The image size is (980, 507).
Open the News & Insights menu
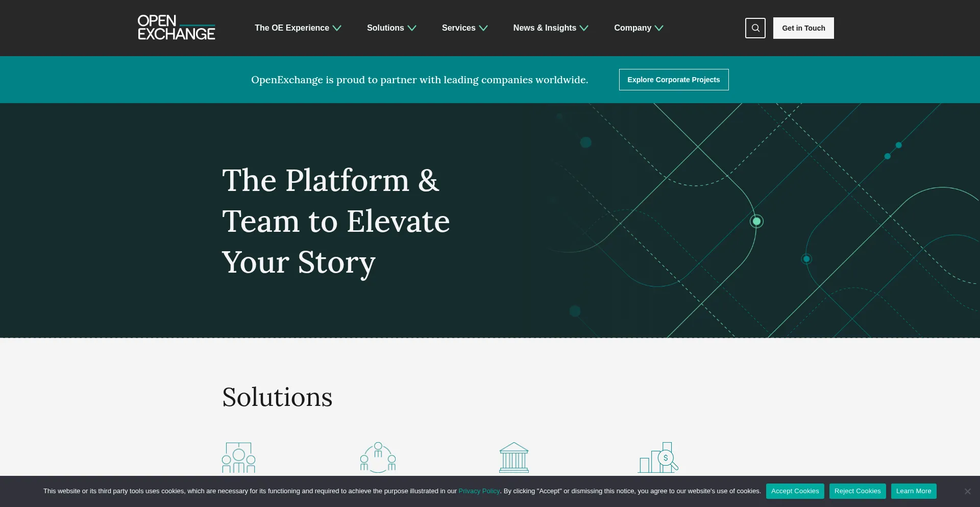click(545, 28)
